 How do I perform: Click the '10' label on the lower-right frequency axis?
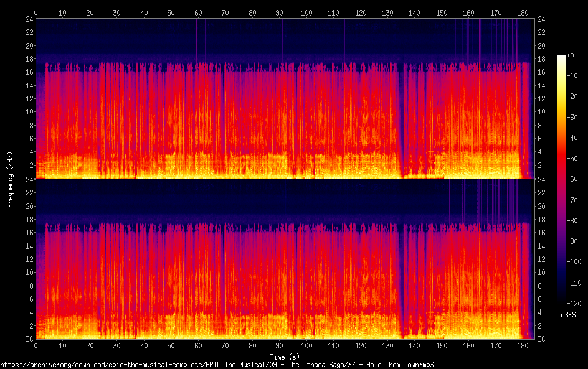[541, 273]
